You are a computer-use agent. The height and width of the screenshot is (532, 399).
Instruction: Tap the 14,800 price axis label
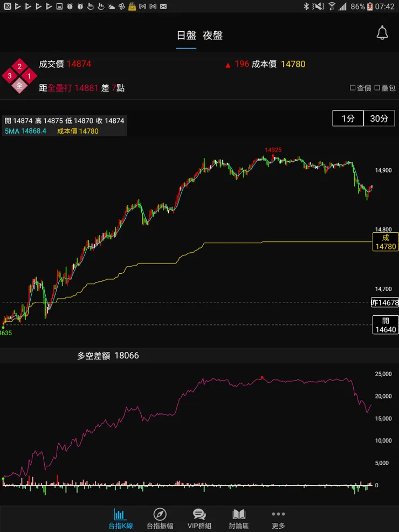(383, 230)
